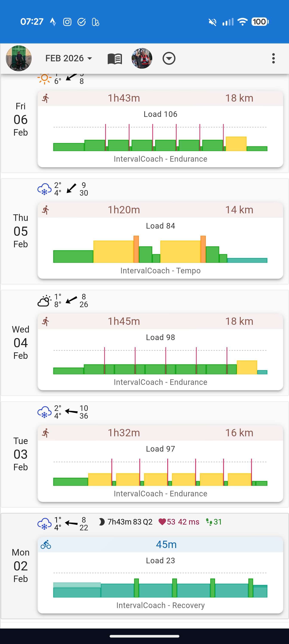Select the Tue 03 Feb date label
The image size is (289, 644).
pos(20,454)
